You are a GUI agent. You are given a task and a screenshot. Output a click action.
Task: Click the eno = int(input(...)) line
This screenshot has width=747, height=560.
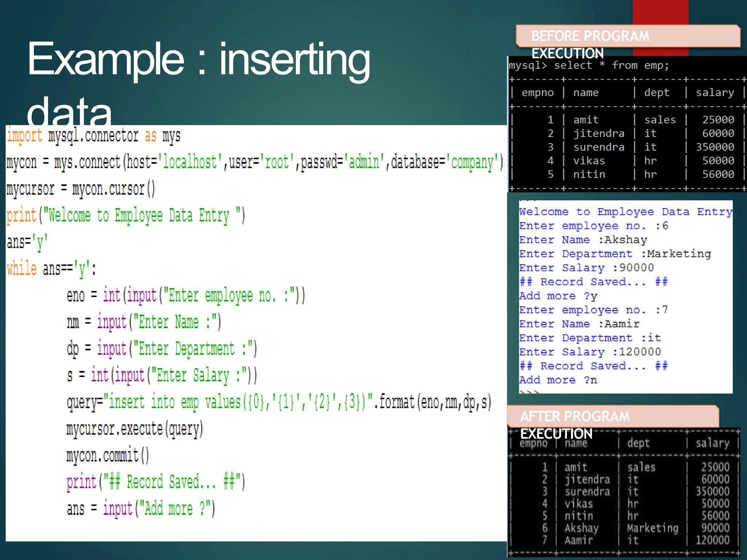186,295
